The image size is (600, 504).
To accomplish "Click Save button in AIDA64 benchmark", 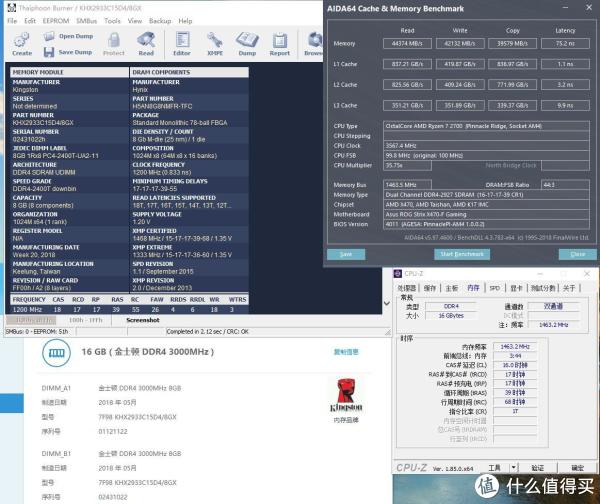I will click(346, 254).
